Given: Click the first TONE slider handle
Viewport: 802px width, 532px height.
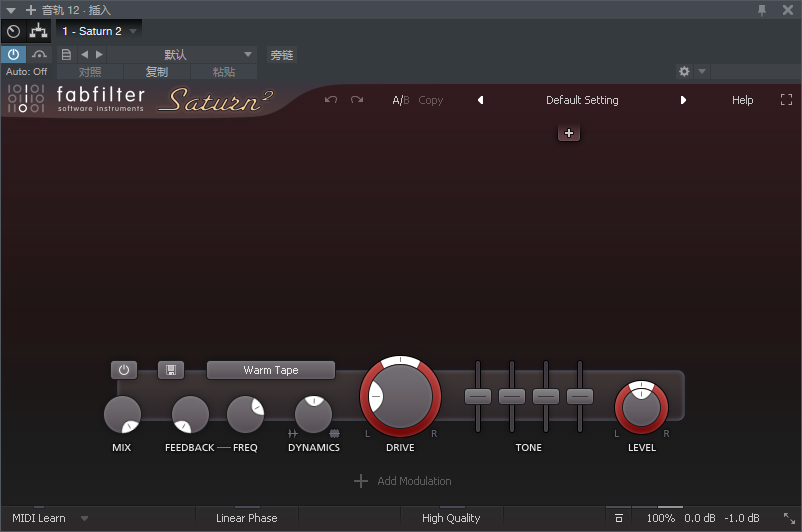Looking at the screenshot, I should click(x=478, y=396).
